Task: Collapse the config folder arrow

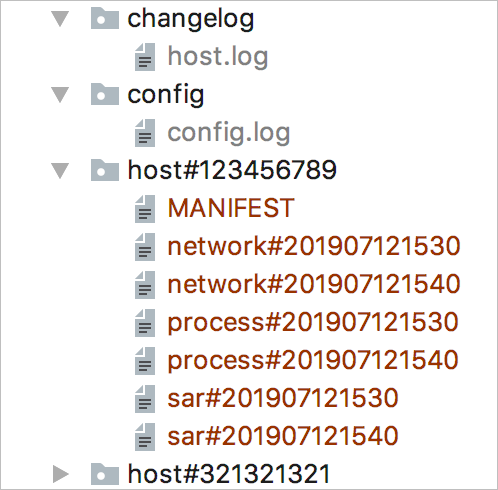Action: (x=60, y=95)
